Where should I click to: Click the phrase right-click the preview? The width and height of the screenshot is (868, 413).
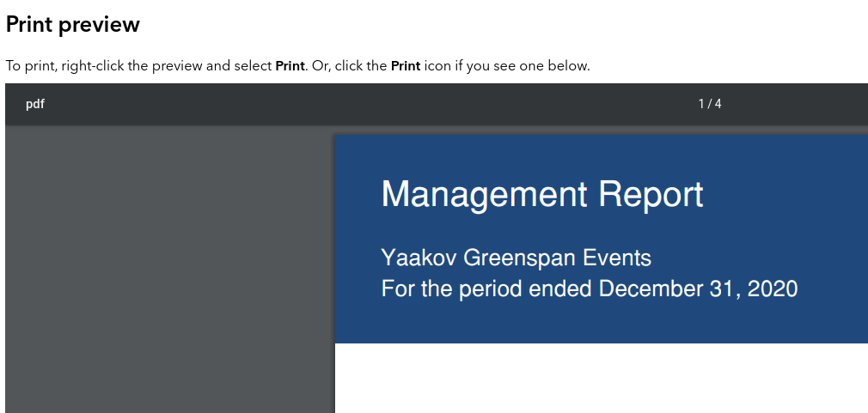(x=131, y=66)
